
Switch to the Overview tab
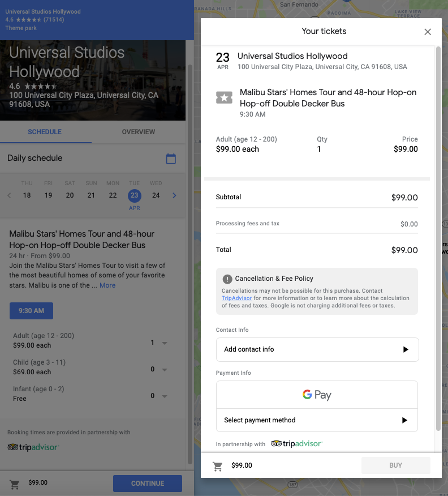139,132
